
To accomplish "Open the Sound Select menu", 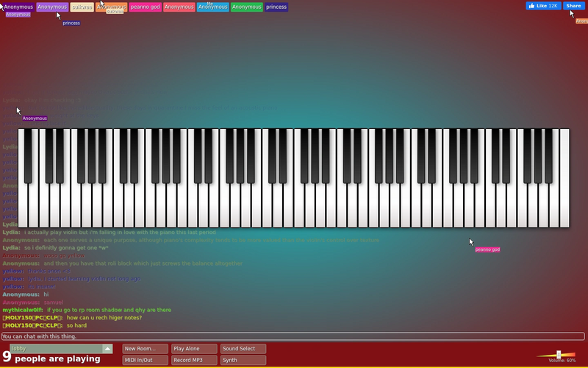I will (x=243, y=348).
